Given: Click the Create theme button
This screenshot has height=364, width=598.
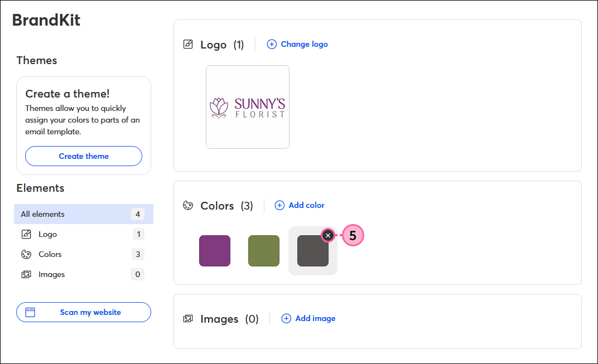Looking at the screenshot, I should pos(84,156).
